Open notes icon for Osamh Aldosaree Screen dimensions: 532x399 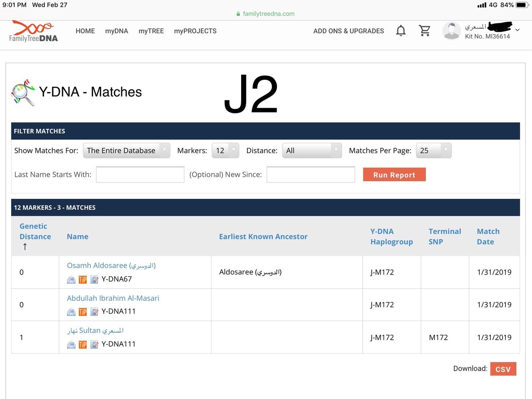point(94,279)
